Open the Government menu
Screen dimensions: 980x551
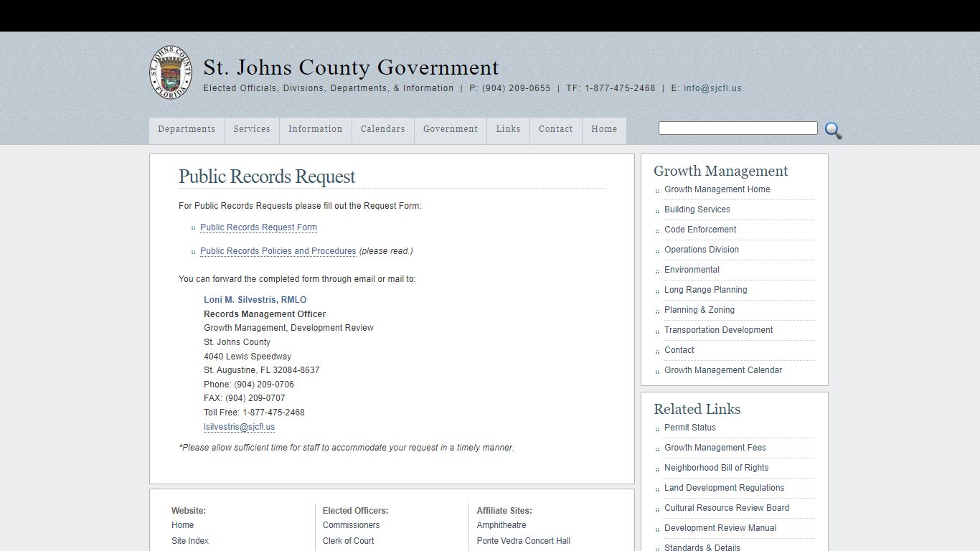pos(451,130)
